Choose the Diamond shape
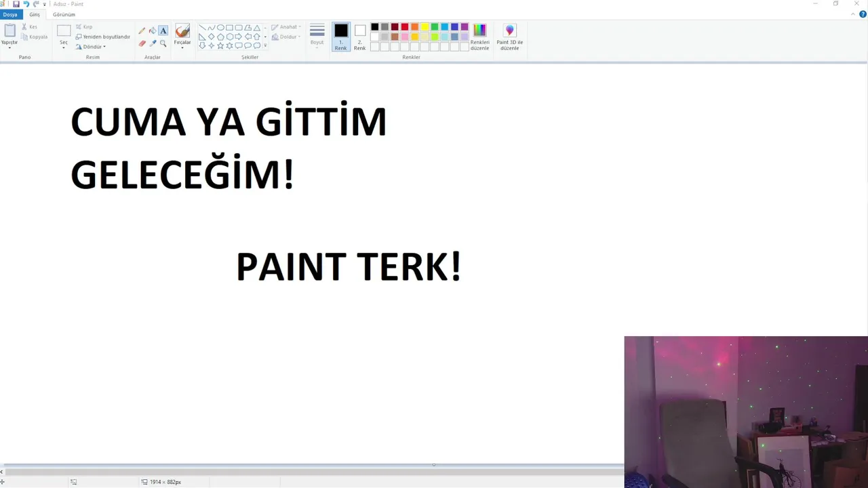Screen dimensions: 868x488 tap(211, 37)
